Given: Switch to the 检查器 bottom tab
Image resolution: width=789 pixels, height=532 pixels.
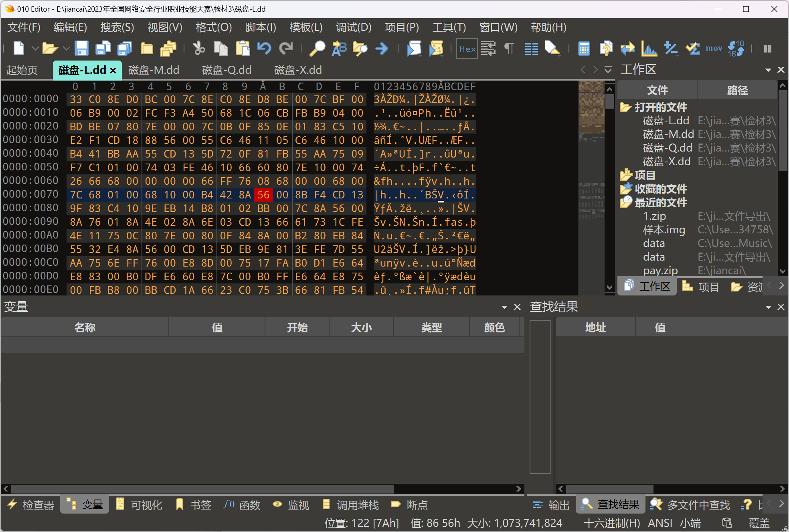Looking at the screenshot, I should [x=31, y=505].
